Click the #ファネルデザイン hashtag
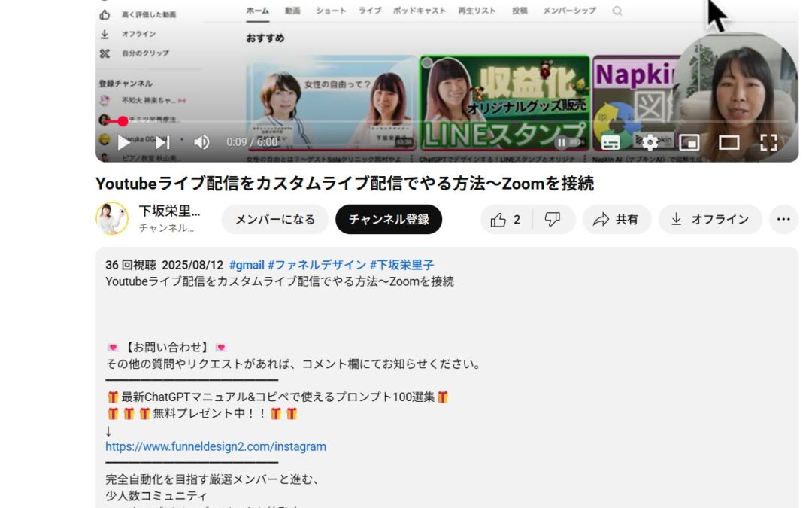Screen dimensions: 812x508 click(x=317, y=265)
